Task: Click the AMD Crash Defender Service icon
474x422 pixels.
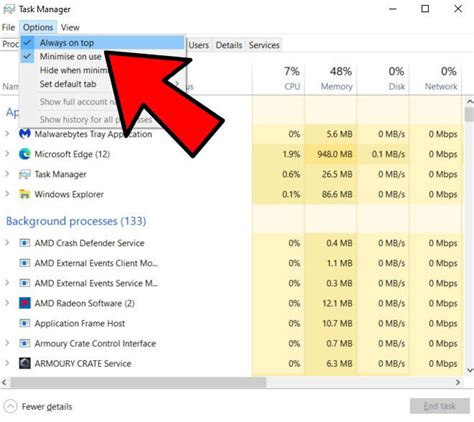Action: 25,243
